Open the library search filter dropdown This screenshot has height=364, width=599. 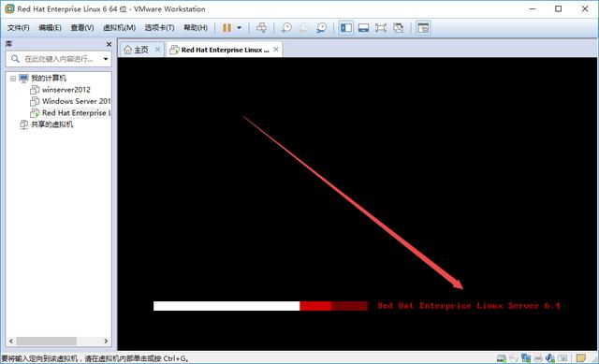(x=106, y=59)
